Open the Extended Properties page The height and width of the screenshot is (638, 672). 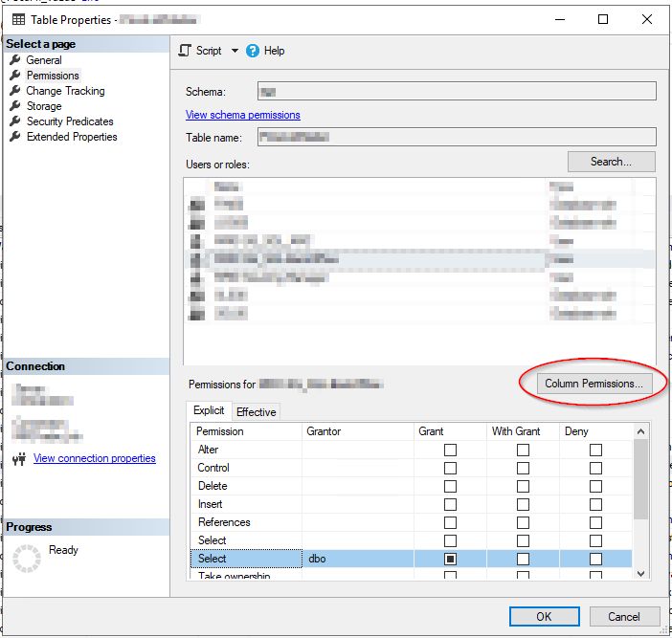point(72,137)
